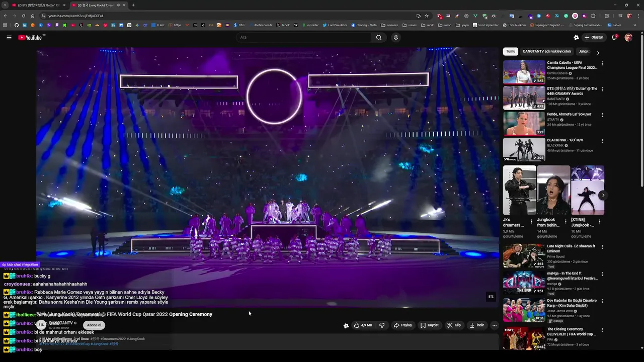Play the Camila Cabello UEFA thumbnail
Viewport: 644px width, 362px height.
pyautogui.click(x=524, y=72)
